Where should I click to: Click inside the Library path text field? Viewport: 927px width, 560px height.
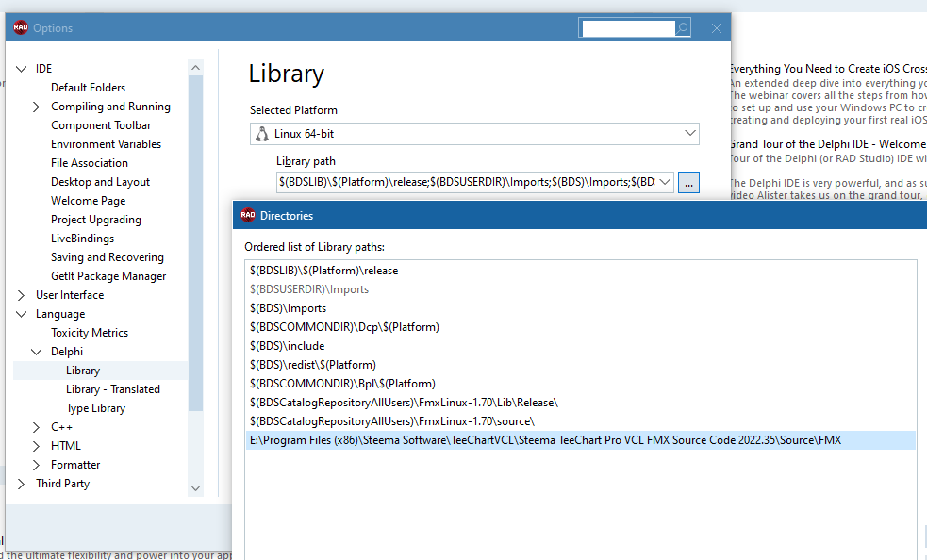467,182
